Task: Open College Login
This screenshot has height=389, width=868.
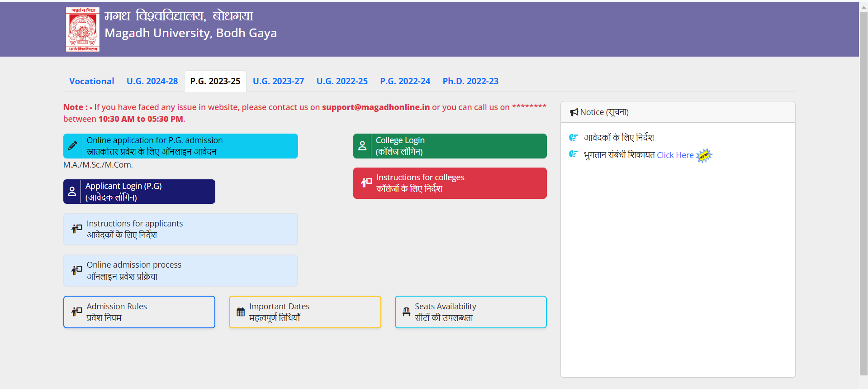Action: click(x=450, y=146)
